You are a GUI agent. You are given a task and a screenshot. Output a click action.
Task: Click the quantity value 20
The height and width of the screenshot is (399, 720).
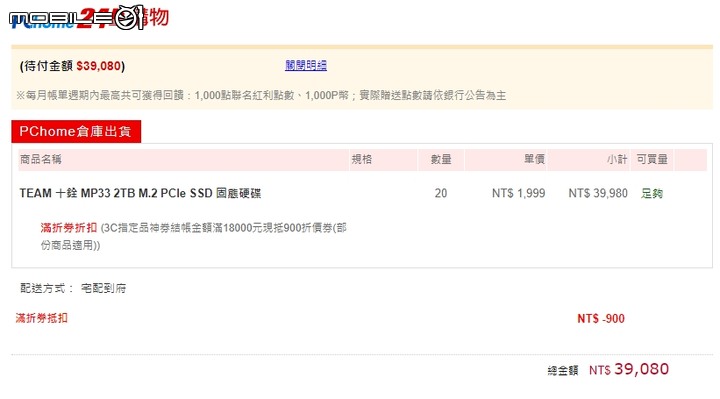(x=441, y=193)
